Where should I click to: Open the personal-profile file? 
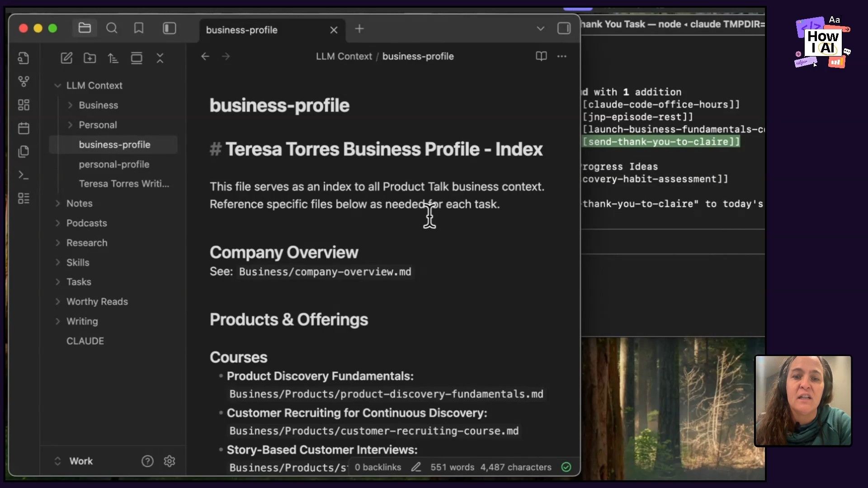pos(114,164)
